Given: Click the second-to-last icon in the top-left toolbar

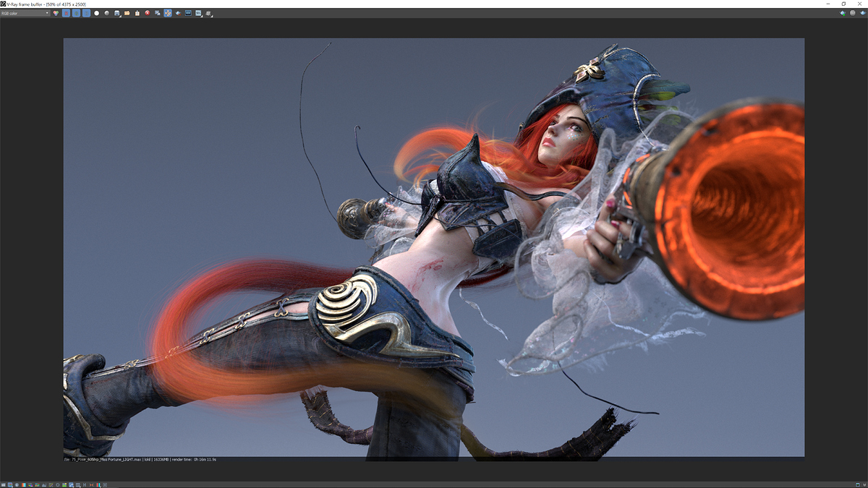Looking at the screenshot, I should coord(198,13).
